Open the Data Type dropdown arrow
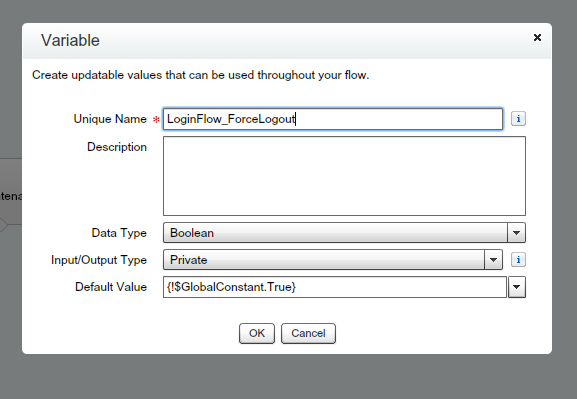 (516, 233)
